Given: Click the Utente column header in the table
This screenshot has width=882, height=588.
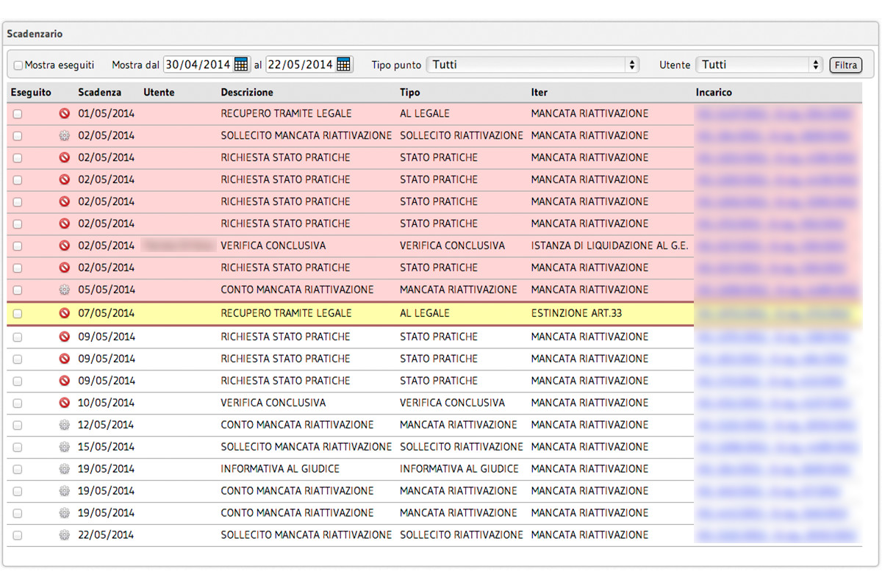Looking at the screenshot, I should coord(159,93).
